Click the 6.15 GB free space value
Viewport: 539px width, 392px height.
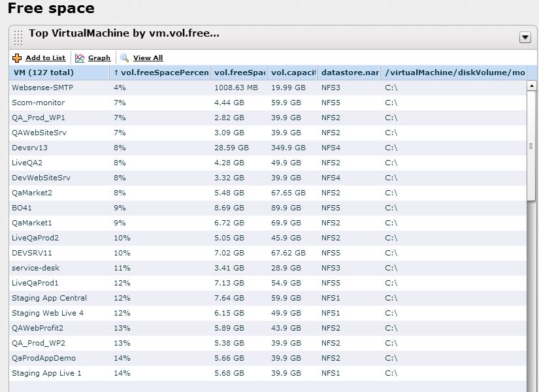coord(229,313)
